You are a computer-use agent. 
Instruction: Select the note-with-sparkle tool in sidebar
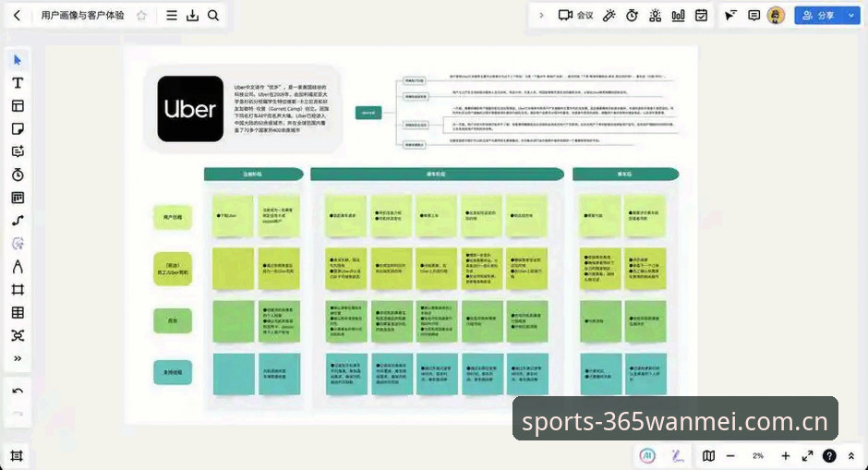pos(18,151)
